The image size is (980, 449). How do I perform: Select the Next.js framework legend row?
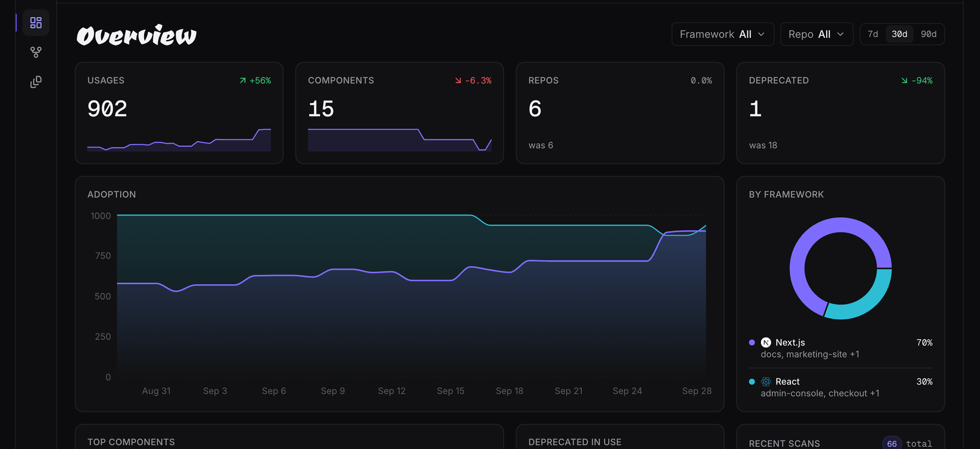840,348
